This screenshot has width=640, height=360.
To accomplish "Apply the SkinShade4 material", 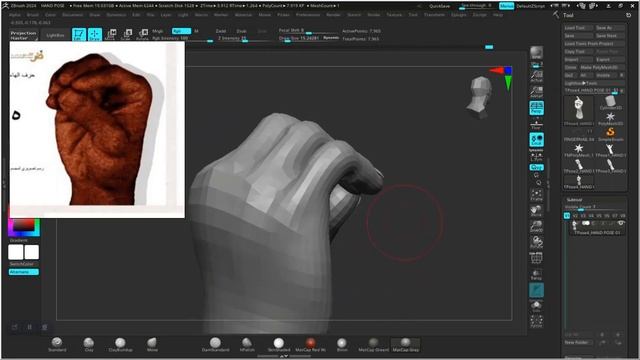I will pos(278,344).
